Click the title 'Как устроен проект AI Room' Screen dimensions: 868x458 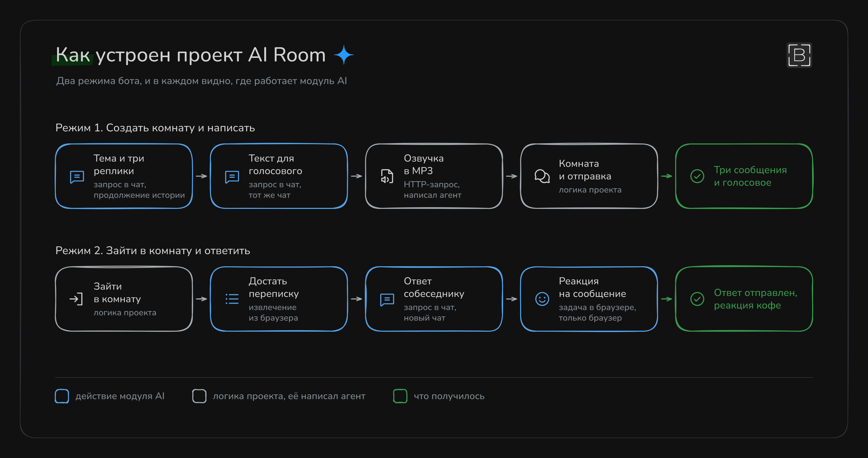[x=191, y=55]
